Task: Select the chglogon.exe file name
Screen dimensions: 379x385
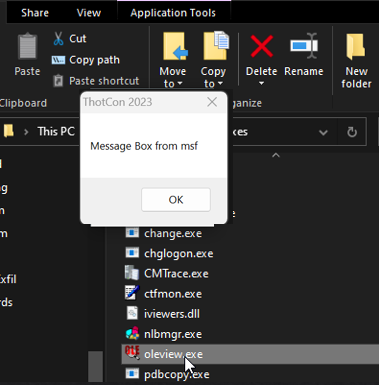Action: click(x=179, y=254)
